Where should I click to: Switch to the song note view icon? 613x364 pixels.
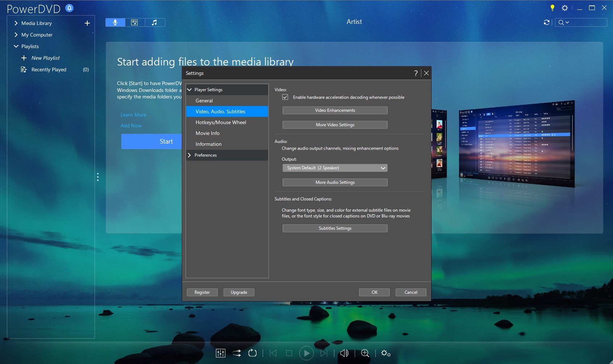click(155, 22)
